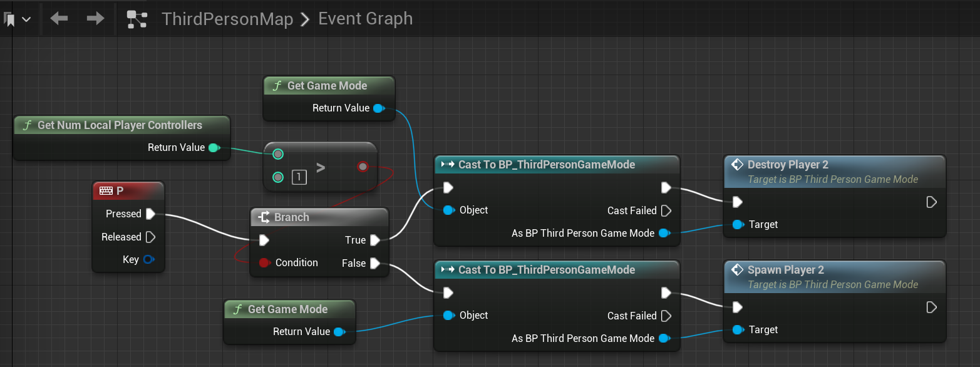Click the upper cast node Object pin
Screen dimensions: 980x367
448,210
